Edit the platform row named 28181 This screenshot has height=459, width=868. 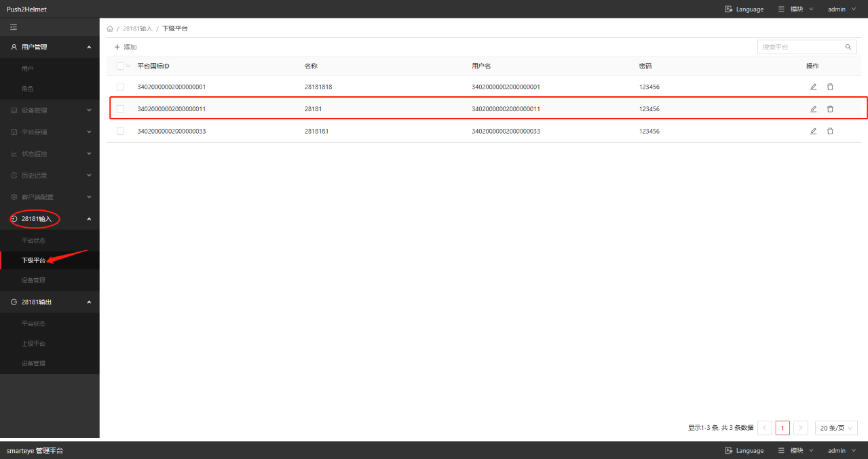(x=813, y=108)
